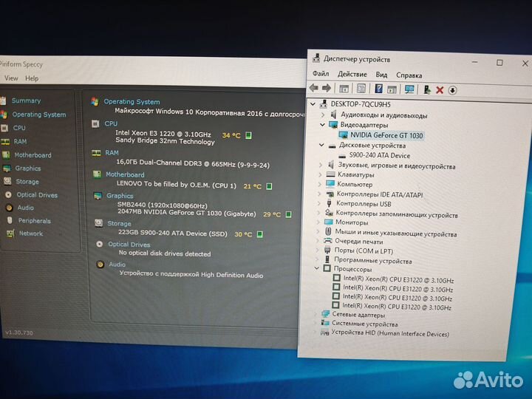The height and width of the screenshot is (399, 532).
Task: Click the disable device down-arrow icon
Action: click(452, 90)
